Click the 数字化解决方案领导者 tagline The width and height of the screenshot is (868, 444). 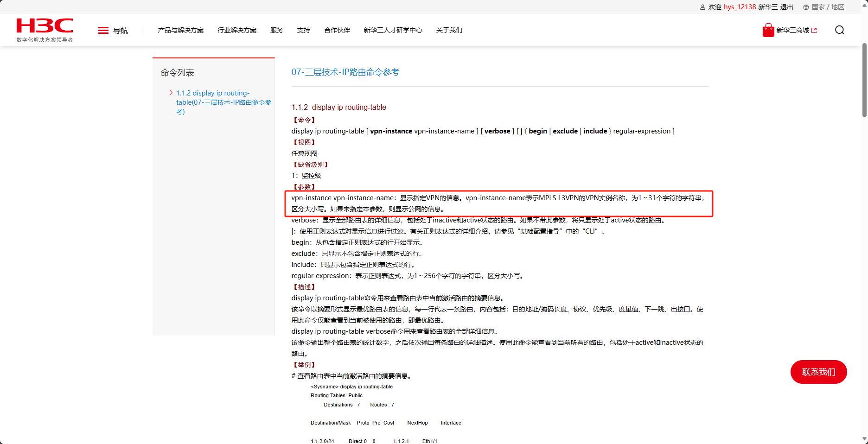pyautogui.click(x=45, y=40)
